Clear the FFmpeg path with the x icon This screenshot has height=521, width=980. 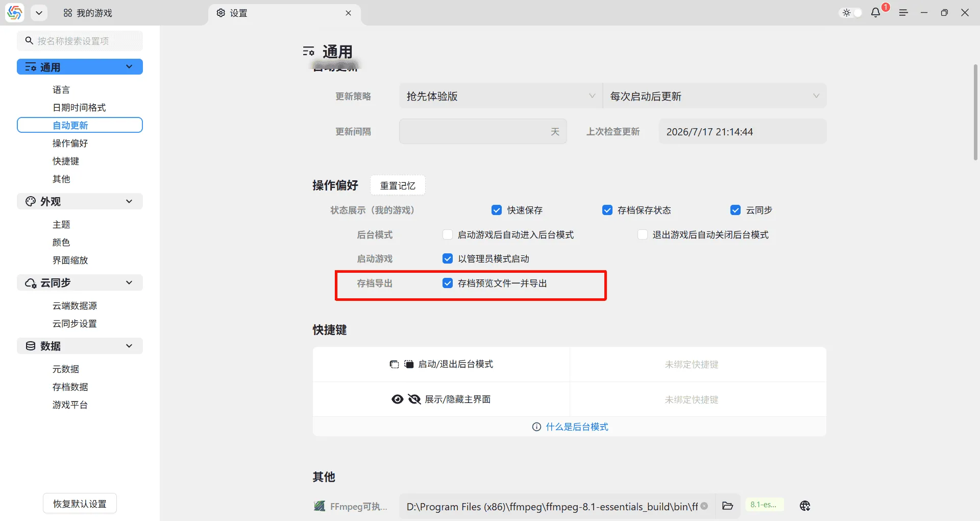[704, 506]
